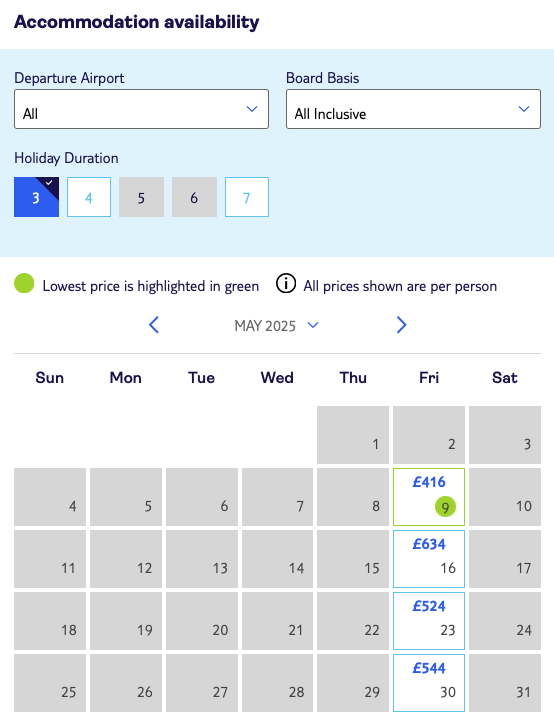Choose May 30 priced at £544
Screen dimensions: 554x725
click(429, 682)
